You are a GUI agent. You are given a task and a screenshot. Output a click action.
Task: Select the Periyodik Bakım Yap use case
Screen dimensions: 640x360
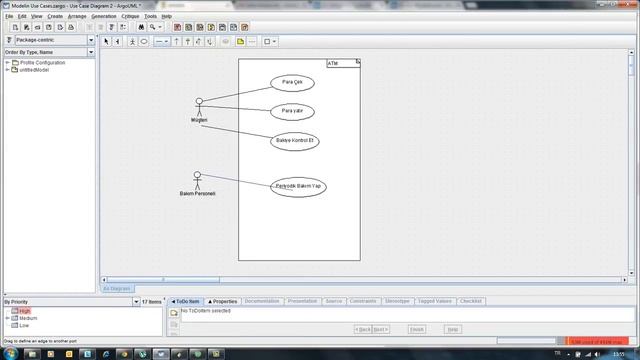click(298, 187)
